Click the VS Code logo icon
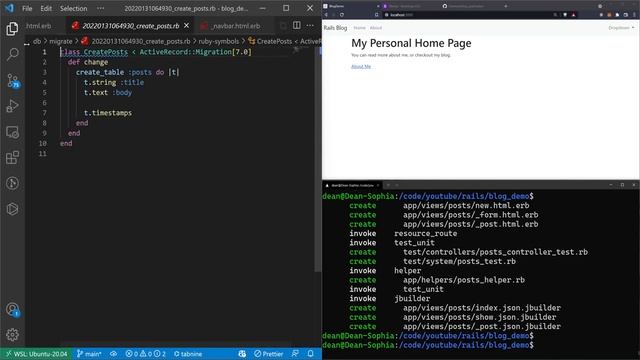The image size is (640, 360). (9, 8)
